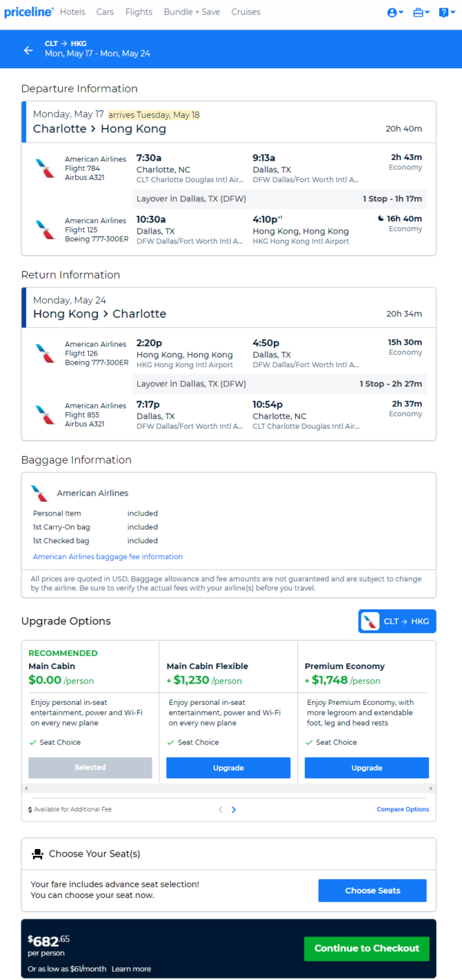Image resolution: width=462 pixels, height=980 pixels.
Task: Open the trips briefcase icon menu
Action: (421, 12)
